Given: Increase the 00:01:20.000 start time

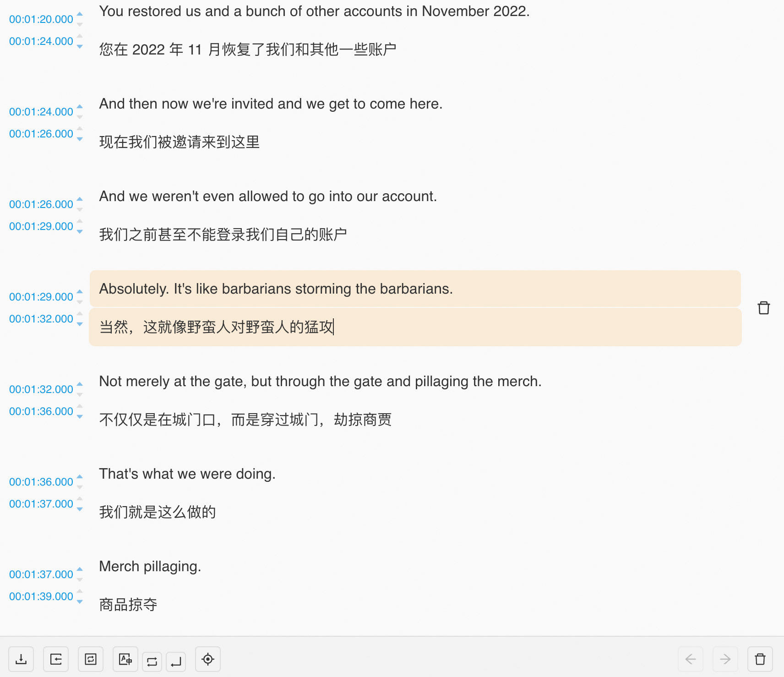Looking at the screenshot, I should [x=79, y=14].
